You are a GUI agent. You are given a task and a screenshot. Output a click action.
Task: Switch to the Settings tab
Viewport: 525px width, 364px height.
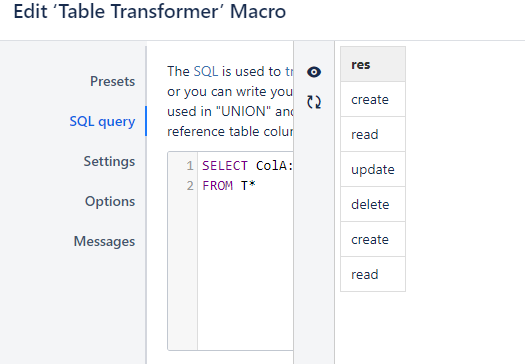pos(109,161)
